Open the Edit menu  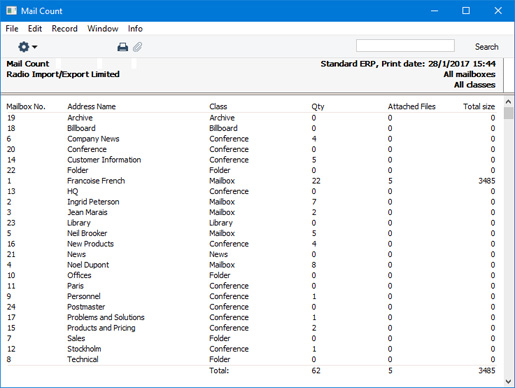tap(35, 29)
